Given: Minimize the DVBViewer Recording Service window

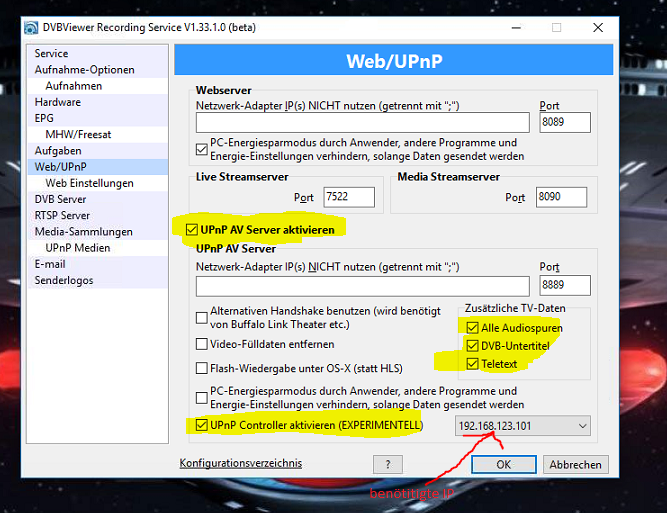Looking at the screenshot, I should 516,28.
